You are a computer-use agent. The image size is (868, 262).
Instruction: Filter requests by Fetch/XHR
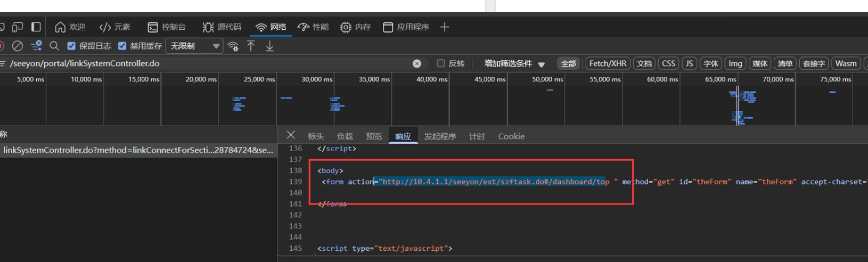[608, 63]
